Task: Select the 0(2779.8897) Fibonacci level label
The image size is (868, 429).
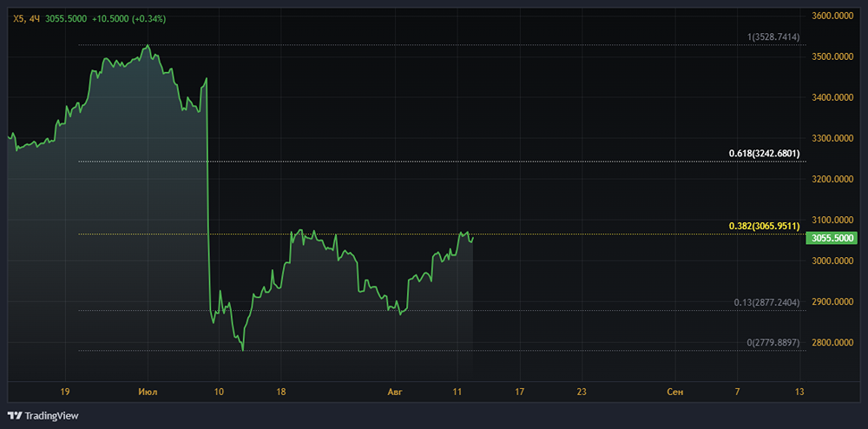Action: pyautogui.click(x=773, y=343)
